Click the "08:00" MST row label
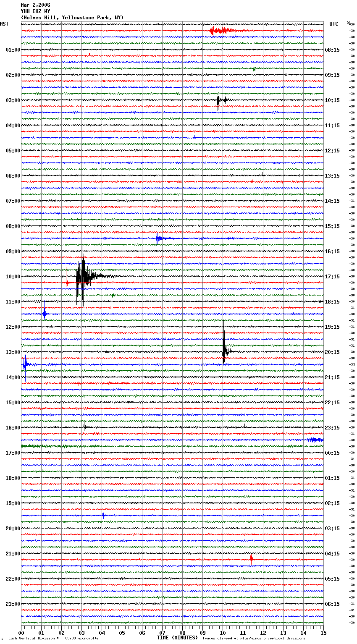This screenshot has height=644, width=357. (13, 226)
